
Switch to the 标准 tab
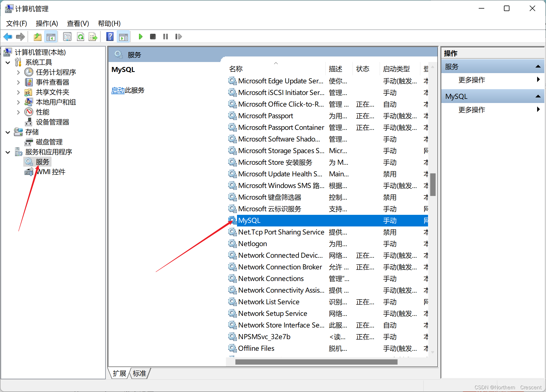(140, 373)
